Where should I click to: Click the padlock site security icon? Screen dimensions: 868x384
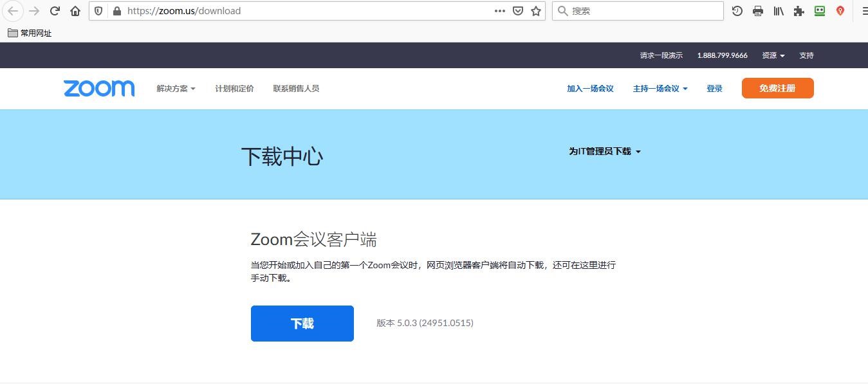[116, 11]
